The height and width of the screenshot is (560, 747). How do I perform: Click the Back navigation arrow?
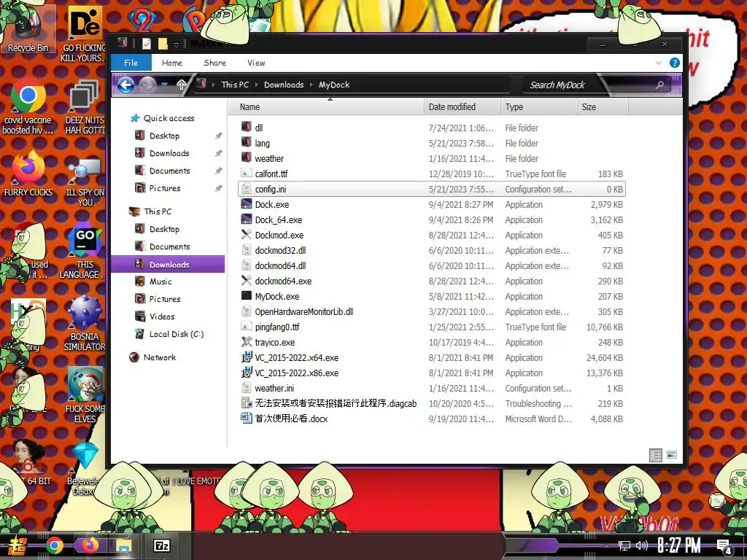tap(125, 85)
